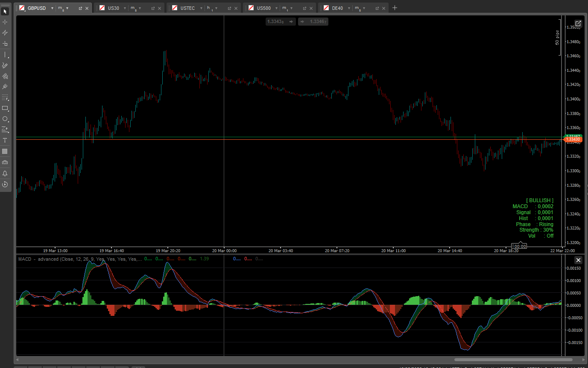Detach the GBPUSD chart into a new window

[x=80, y=8]
